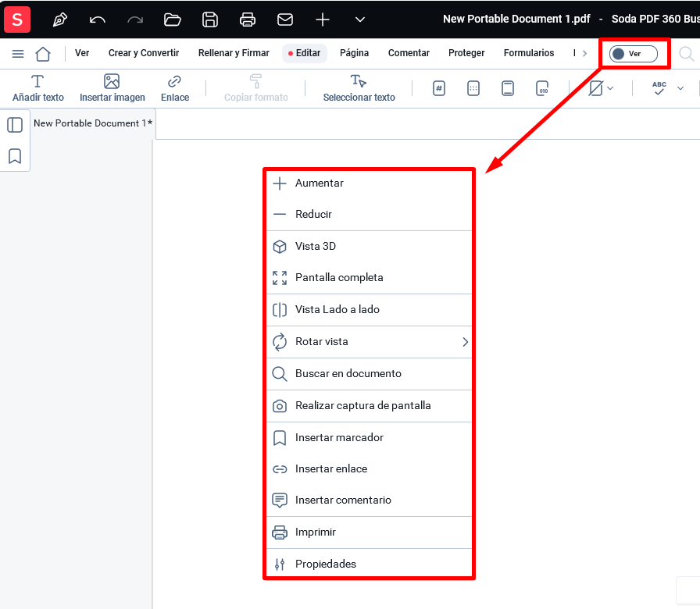
Task: Select Realizar captura de pantalla
Action: [370, 406]
